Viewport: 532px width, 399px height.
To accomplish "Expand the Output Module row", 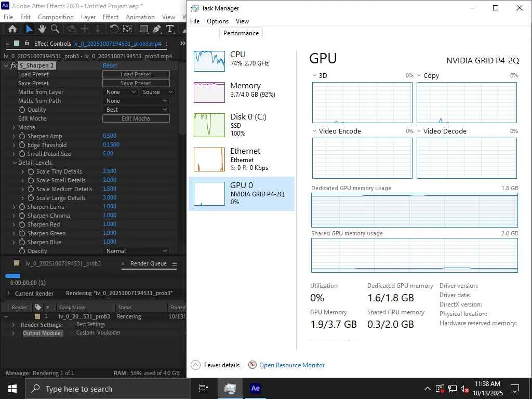I will click(14, 333).
